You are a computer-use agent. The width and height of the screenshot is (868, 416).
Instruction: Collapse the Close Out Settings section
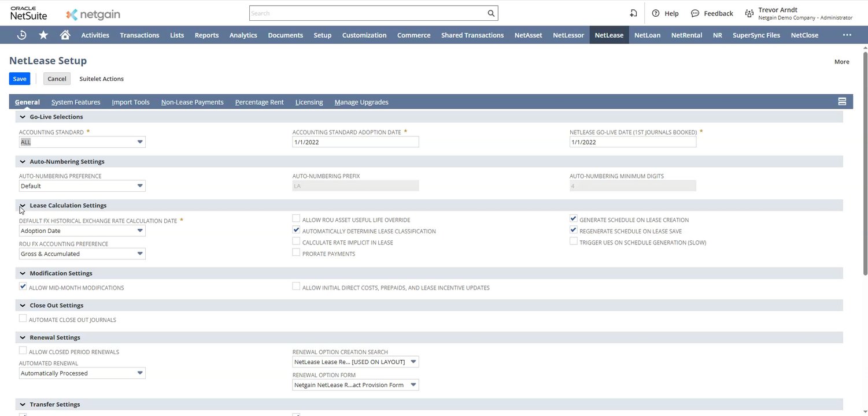[x=23, y=306]
